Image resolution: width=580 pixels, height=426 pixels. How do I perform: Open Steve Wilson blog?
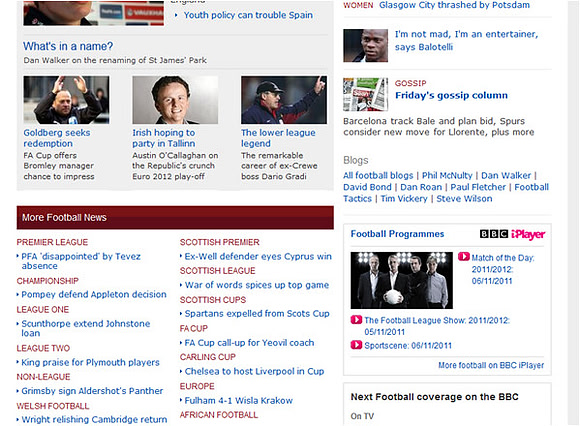coord(464,199)
